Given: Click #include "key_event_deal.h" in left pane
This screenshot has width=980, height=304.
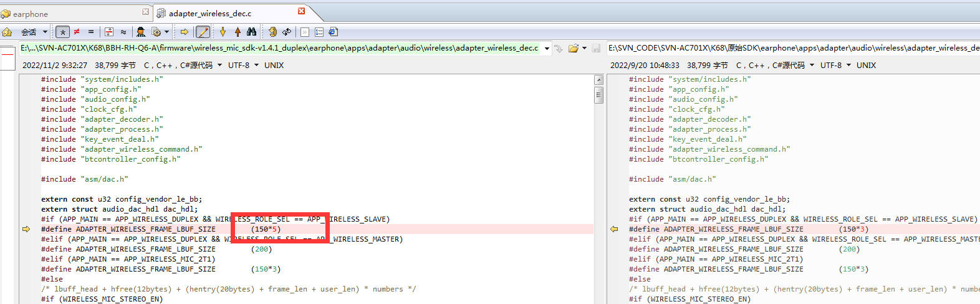Looking at the screenshot, I should click(x=100, y=139).
